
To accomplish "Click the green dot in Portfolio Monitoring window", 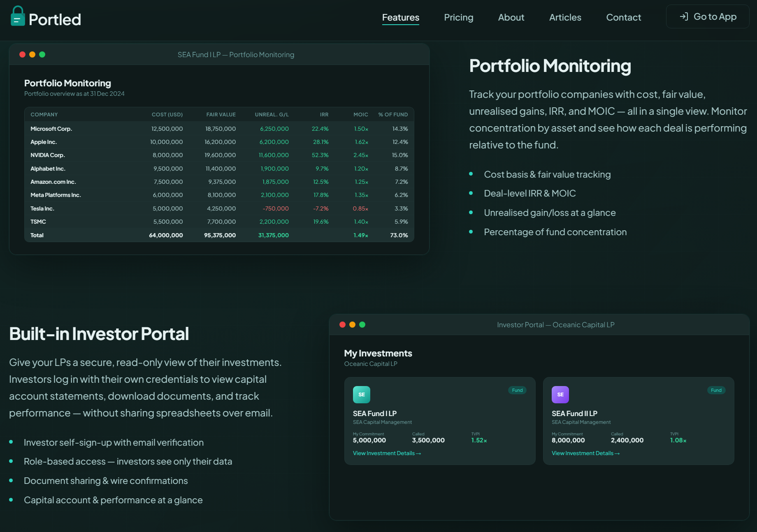I will [42, 54].
